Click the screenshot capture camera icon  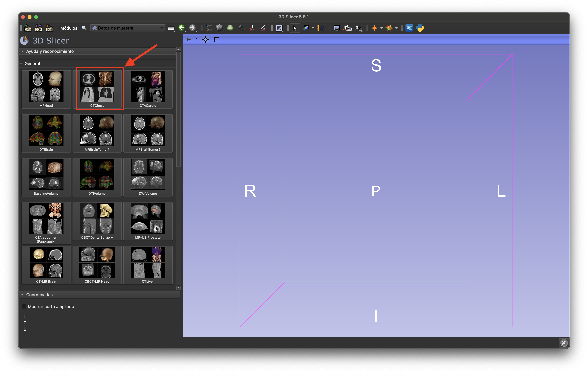pyautogui.click(x=337, y=28)
